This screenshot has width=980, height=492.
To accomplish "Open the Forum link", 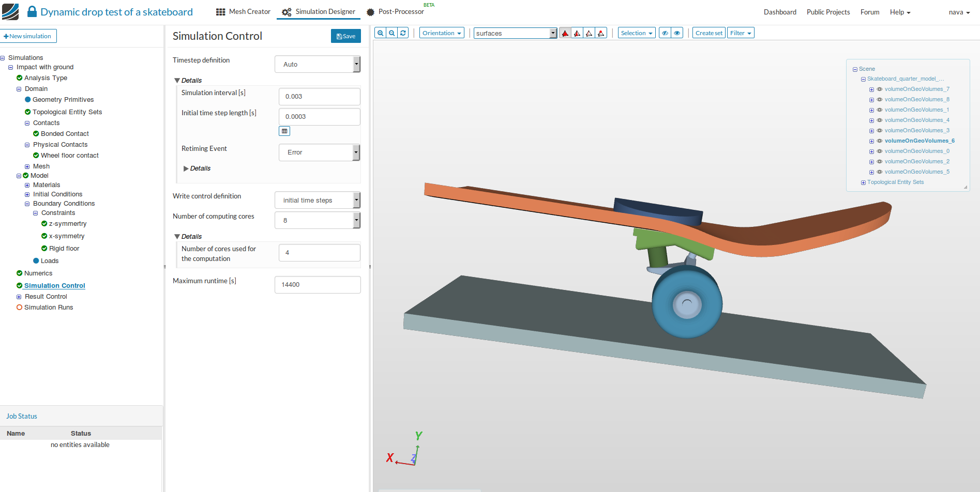I will (x=870, y=12).
